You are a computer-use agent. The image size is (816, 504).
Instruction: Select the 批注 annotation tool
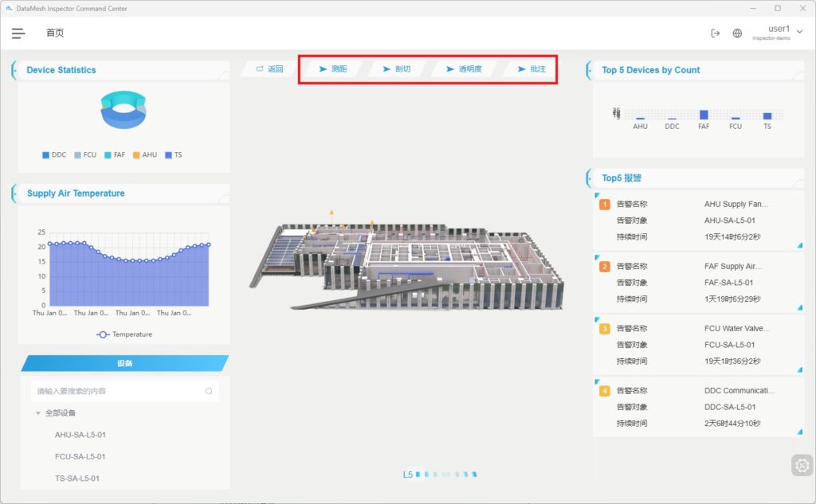click(x=532, y=69)
